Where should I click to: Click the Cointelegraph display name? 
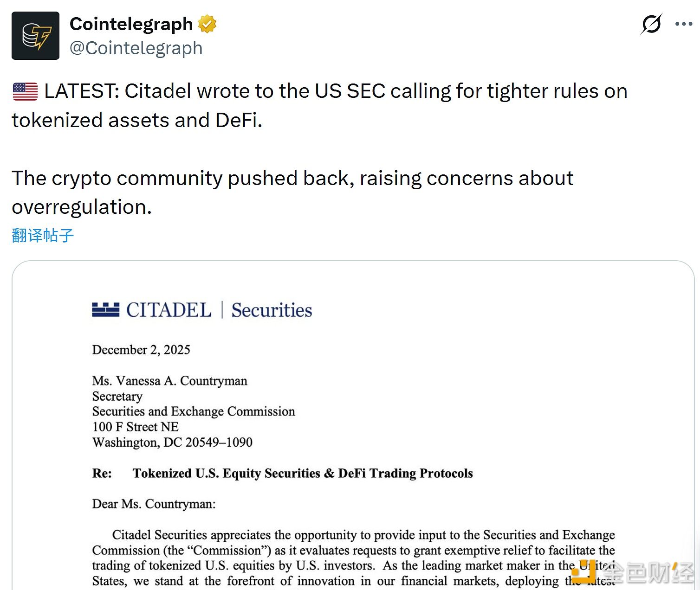[x=131, y=24]
